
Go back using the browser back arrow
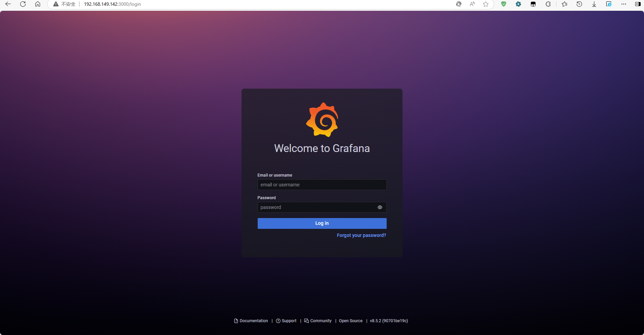[8, 4]
